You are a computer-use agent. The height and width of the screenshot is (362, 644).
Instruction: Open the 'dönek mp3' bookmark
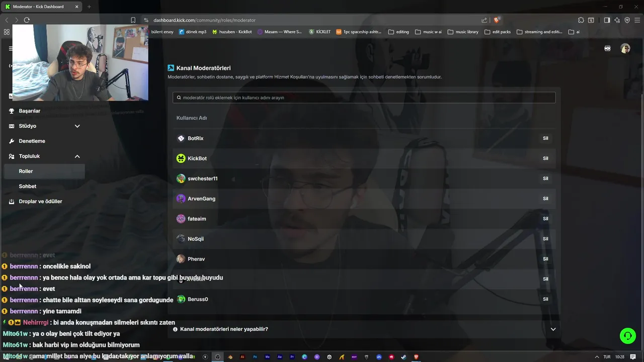click(193, 32)
